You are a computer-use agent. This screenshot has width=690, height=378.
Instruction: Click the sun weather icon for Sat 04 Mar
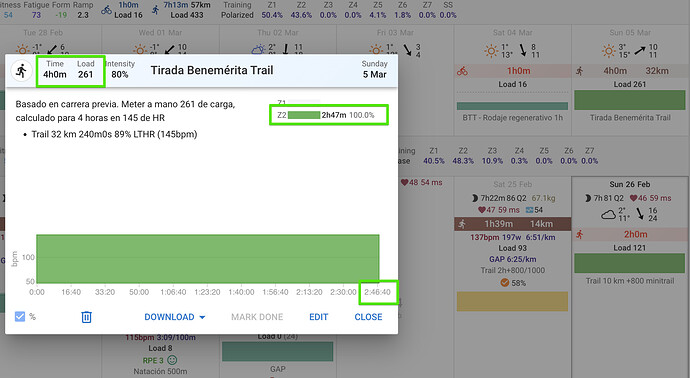pyautogui.click(x=491, y=51)
